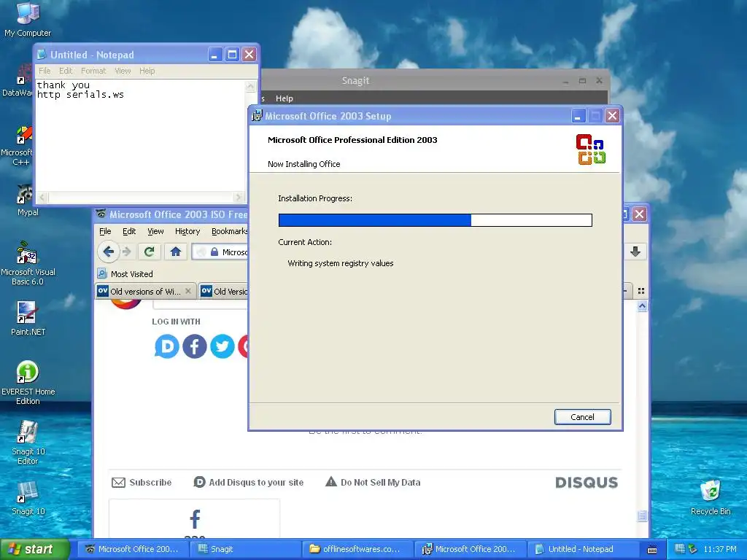Viewport: 747px width, 560px height.
Task: Click the padlock icon in address bar
Action: coord(214,252)
